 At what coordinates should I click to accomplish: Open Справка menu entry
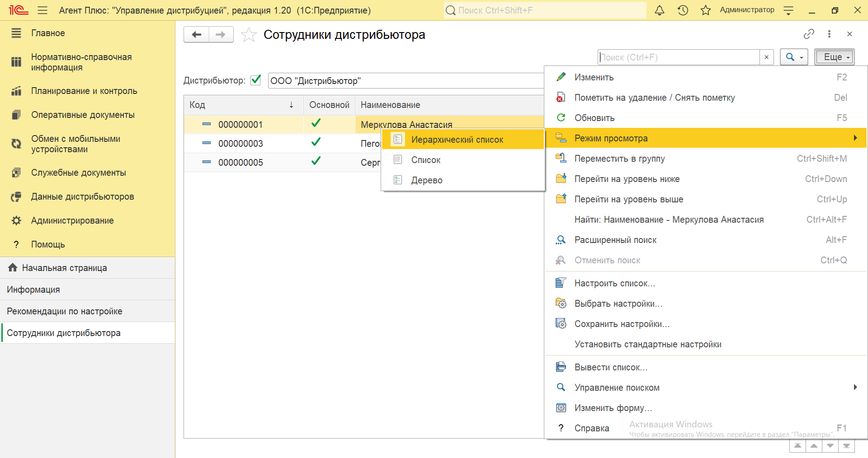pyautogui.click(x=706, y=428)
